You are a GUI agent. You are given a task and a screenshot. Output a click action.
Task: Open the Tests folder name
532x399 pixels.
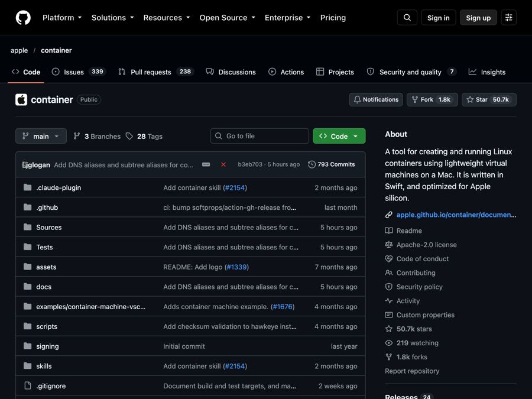coord(44,247)
